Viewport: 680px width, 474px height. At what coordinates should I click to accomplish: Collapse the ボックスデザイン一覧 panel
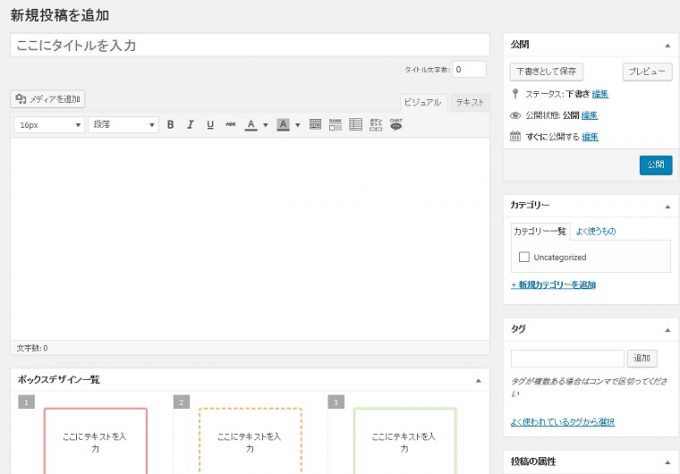(478, 381)
